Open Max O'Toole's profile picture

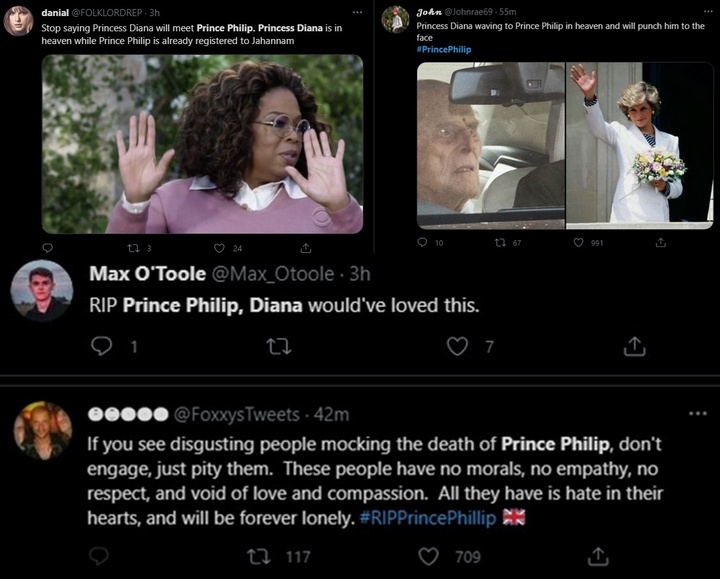pyautogui.click(x=41, y=290)
